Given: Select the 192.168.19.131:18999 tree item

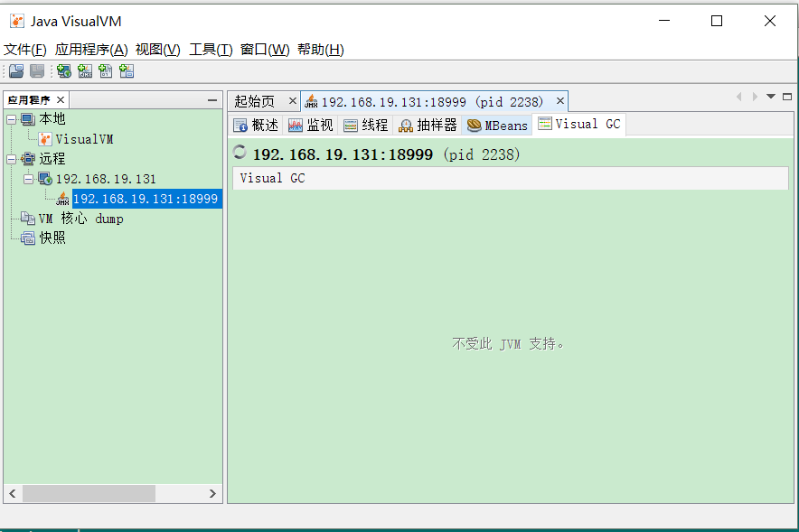Looking at the screenshot, I should [146, 199].
